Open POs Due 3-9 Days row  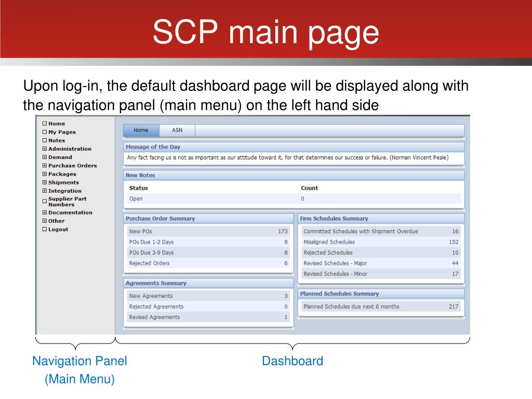[208, 253]
